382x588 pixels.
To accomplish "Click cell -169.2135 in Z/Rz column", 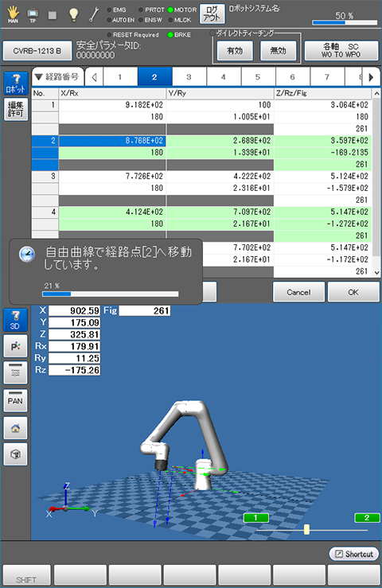I will tap(323, 152).
